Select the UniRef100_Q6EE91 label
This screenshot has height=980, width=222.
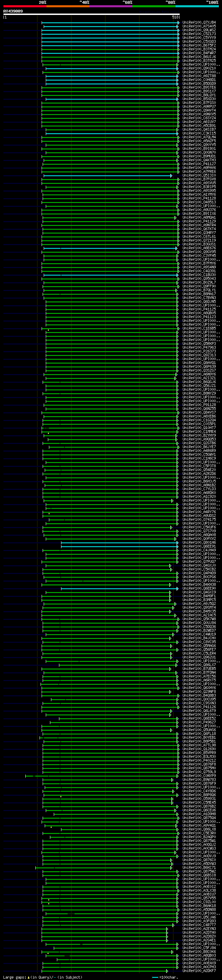point(199,546)
